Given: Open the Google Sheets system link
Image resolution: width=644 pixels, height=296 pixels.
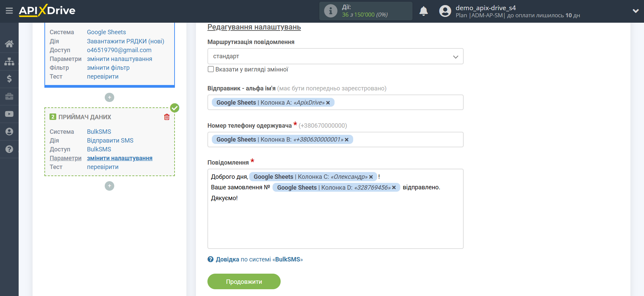Looking at the screenshot, I should (106, 32).
